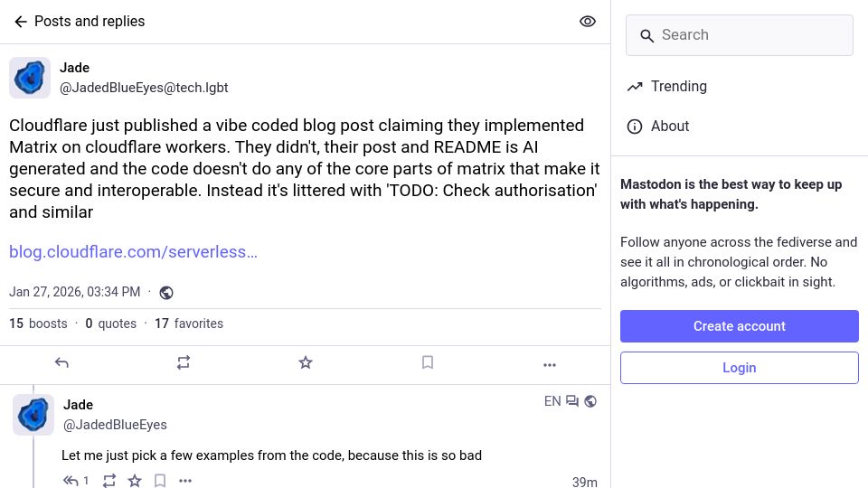
Task: Open Jade's avatar on main post
Action: (30, 78)
